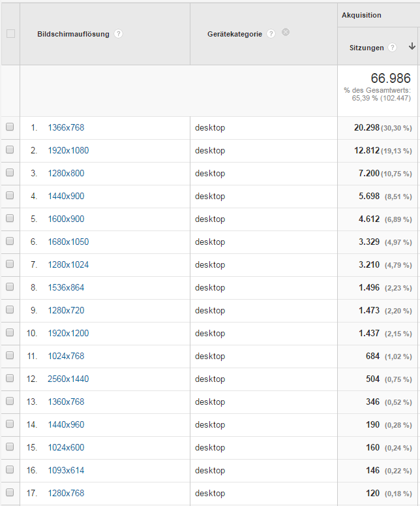This screenshot has width=420, height=506.
Task: Open the 1920x1080 resolution link
Action: [x=68, y=151]
